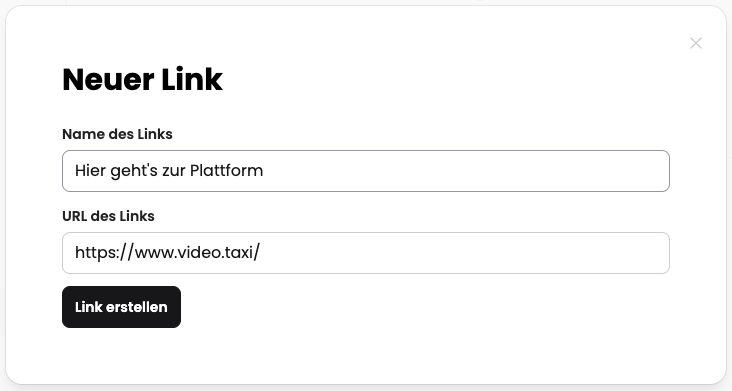Click the Link erstellen button
Image resolution: width=732 pixels, height=391 pixels.
[x=121, y=307]
